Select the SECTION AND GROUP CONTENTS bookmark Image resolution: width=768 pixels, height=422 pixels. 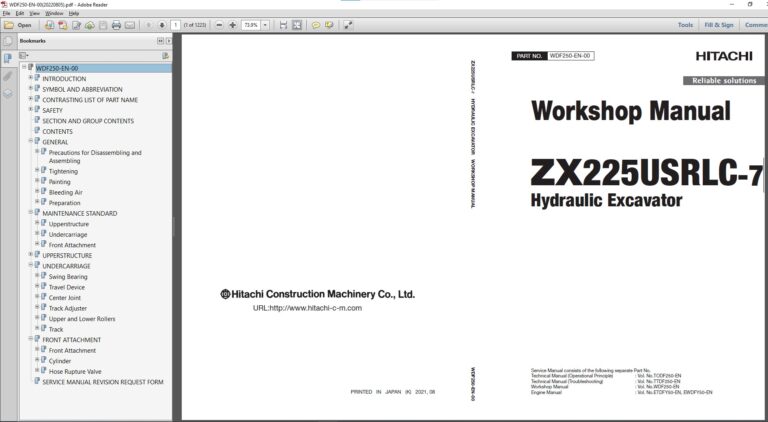[x=88, y=121]
